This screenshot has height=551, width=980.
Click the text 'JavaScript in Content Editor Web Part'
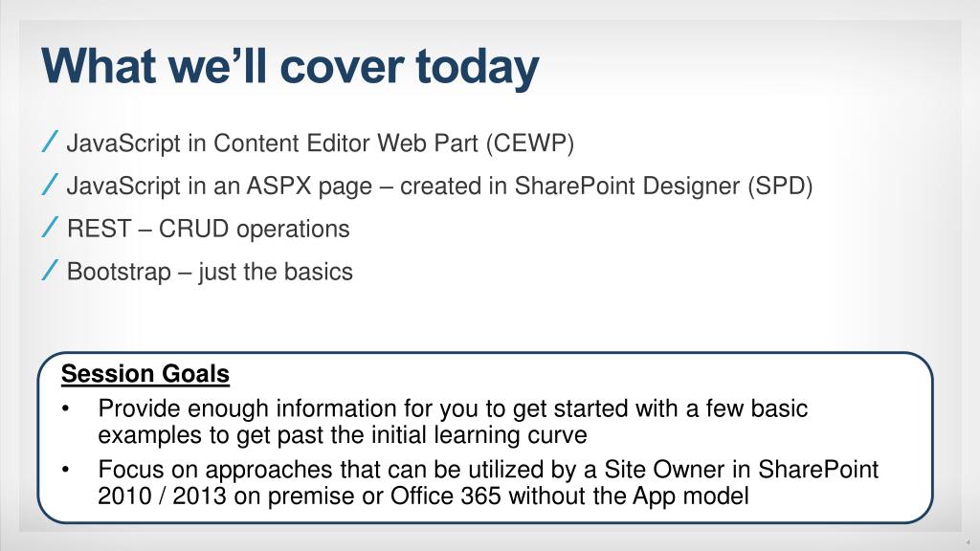point(273,143)
